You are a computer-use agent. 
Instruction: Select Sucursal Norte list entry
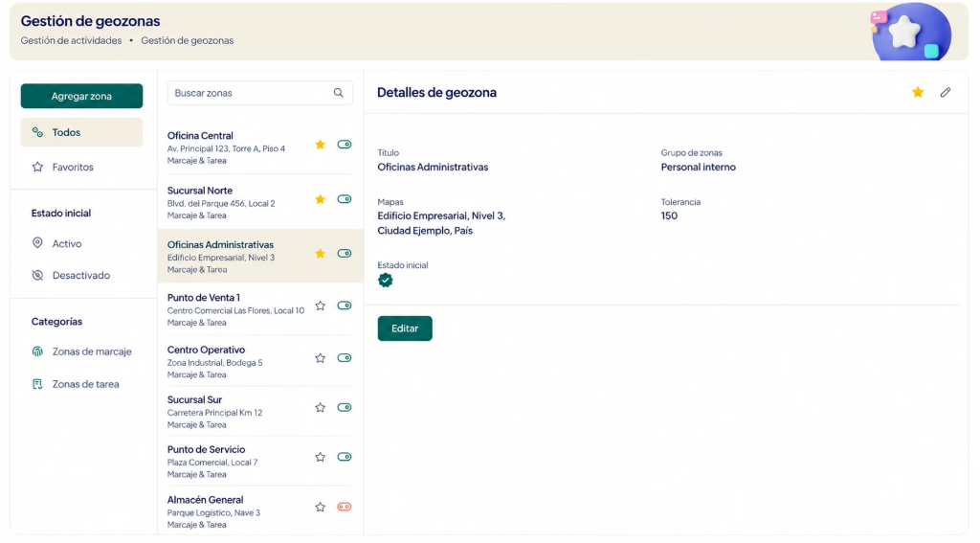coord(260,202)
